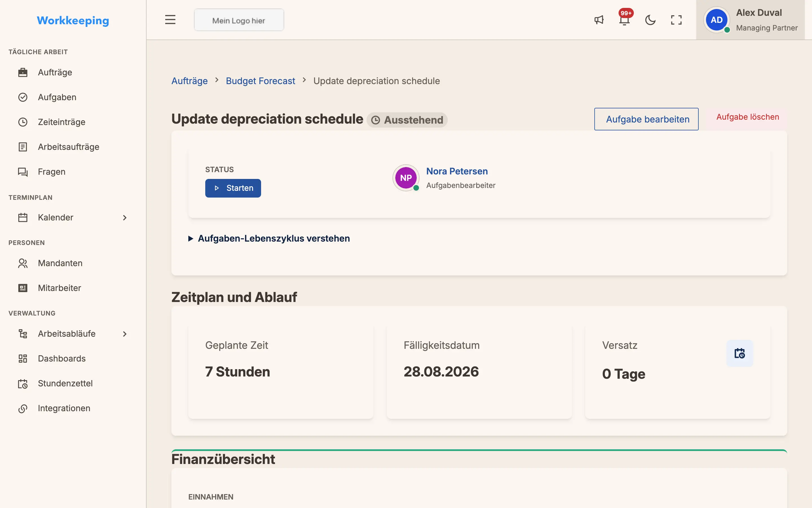Open the hamburger menu icon
This screenshot has height=508, width=812.
click(x=170, y=20)
